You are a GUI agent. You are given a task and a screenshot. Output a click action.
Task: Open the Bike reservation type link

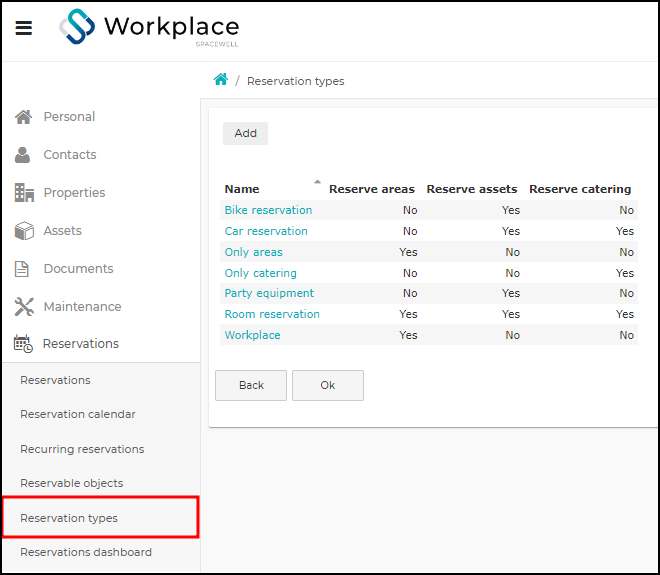268,210
